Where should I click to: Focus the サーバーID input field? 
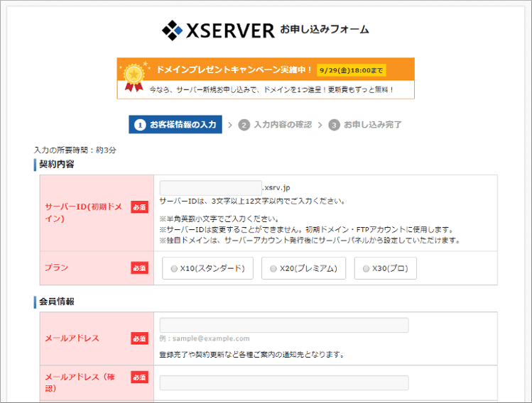pos(210,188)
